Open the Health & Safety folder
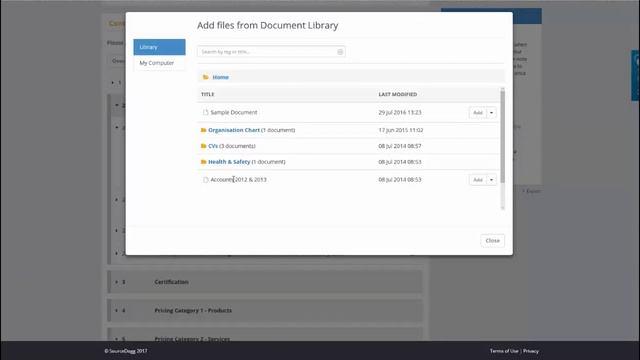This screenshot has height=360, width=640. pyautogui.click(x=229, y=162)
